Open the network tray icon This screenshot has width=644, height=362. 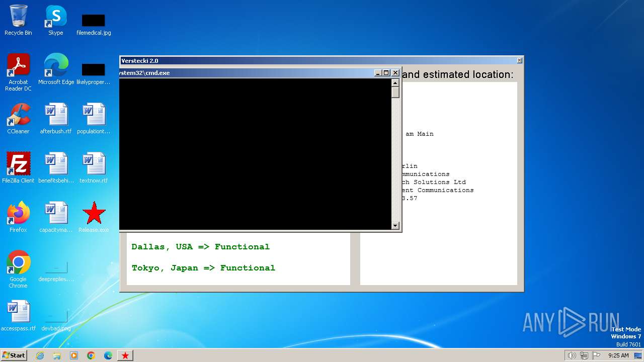584,355
